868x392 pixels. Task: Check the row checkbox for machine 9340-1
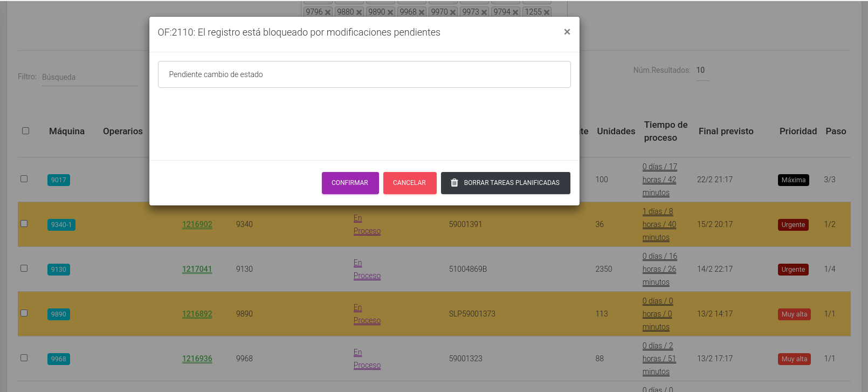[24, 223]
